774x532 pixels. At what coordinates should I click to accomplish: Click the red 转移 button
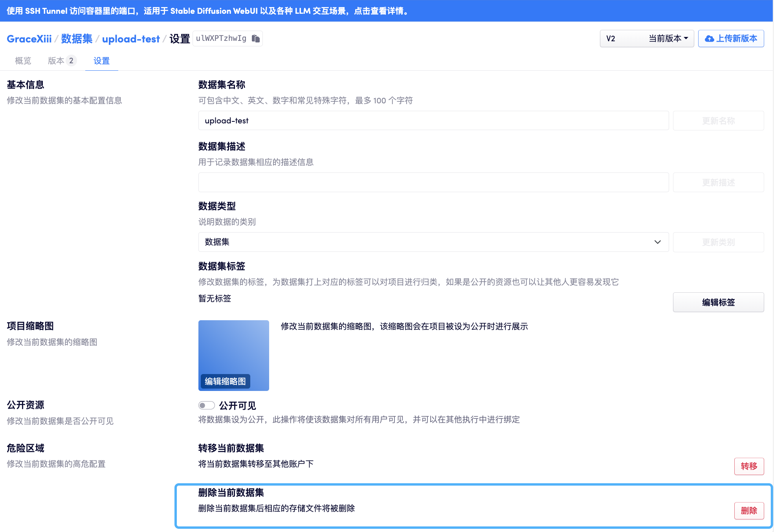coord(748,466)
